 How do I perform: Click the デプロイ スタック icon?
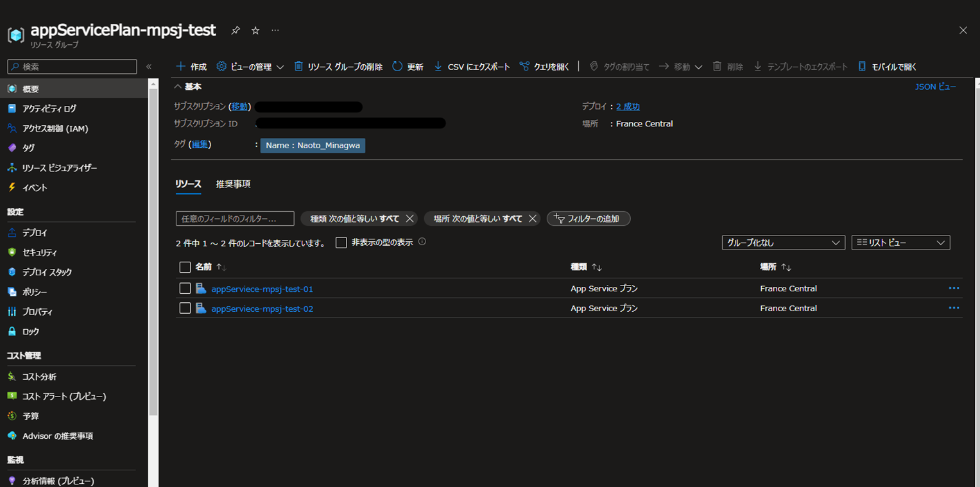click(x=12, y=272)
